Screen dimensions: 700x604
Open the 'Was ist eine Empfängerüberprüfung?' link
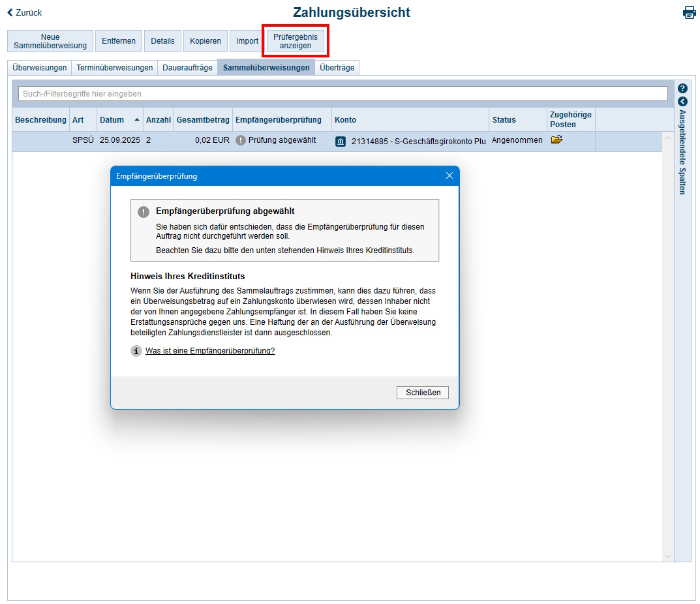209,351
